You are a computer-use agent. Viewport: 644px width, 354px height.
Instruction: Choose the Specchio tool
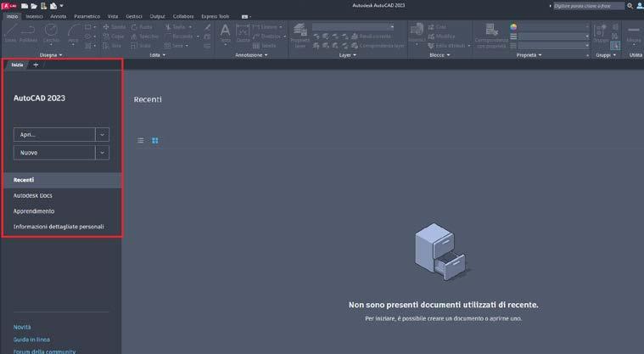144,37
